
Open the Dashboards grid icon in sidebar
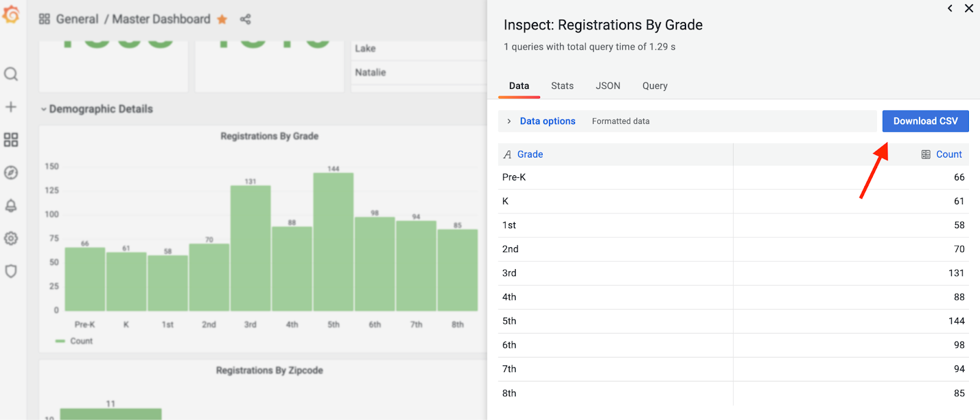[x=11, y=140]
